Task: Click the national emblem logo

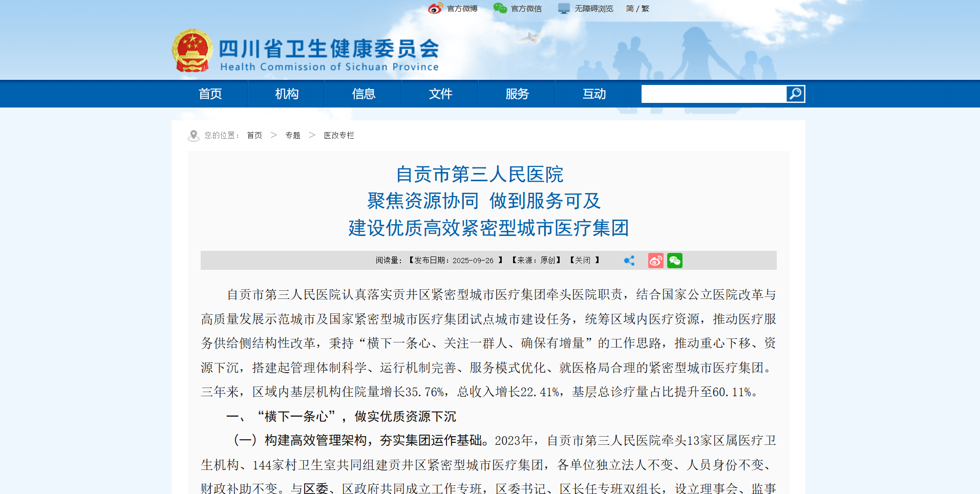Action: pos(192,51)
